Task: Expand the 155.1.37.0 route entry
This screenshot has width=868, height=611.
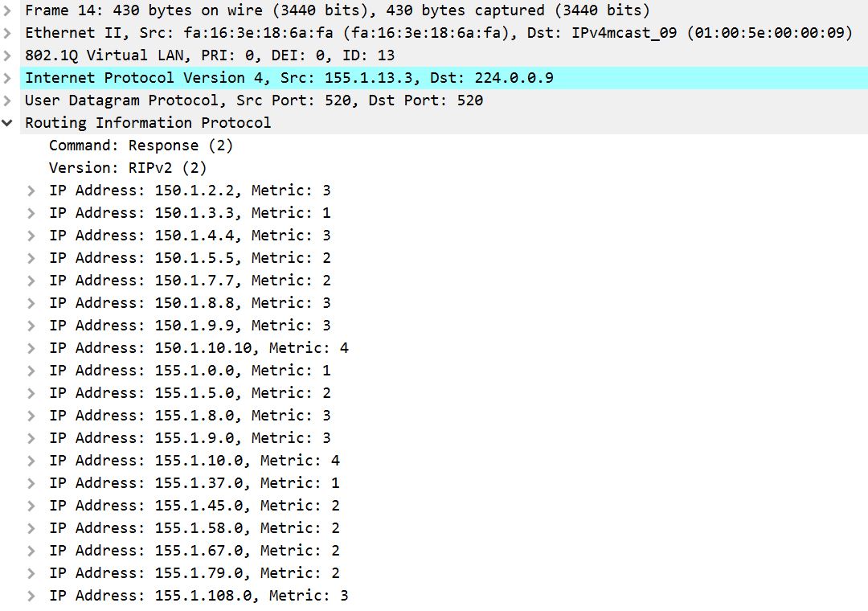Action: coord(32,483)
